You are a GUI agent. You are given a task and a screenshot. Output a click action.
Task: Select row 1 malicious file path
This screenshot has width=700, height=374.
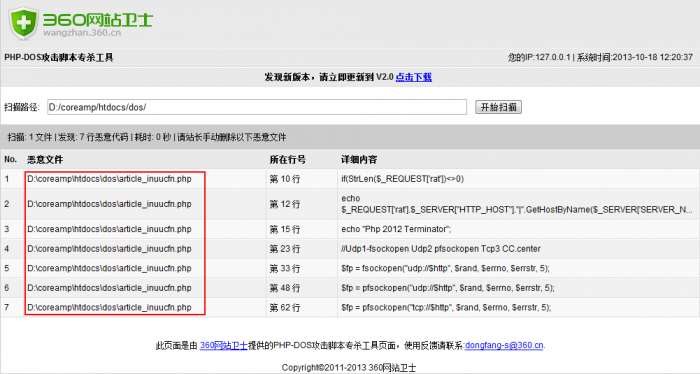pos(109,179)
